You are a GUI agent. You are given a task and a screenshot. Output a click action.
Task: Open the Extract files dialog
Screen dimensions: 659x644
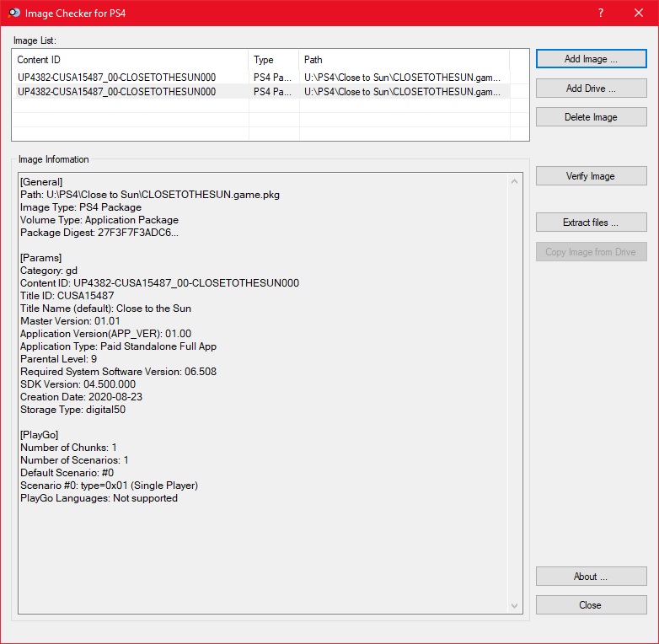click(591, 222)
